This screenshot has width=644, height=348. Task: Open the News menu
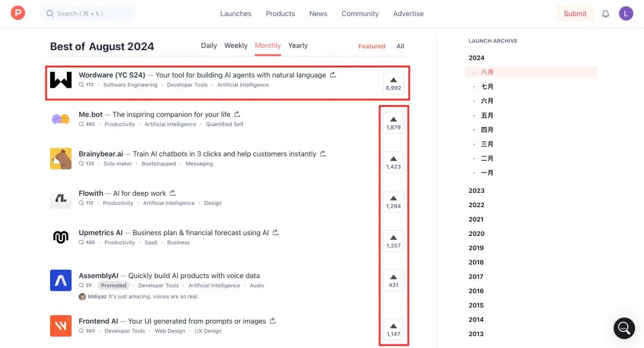[318, 14]
